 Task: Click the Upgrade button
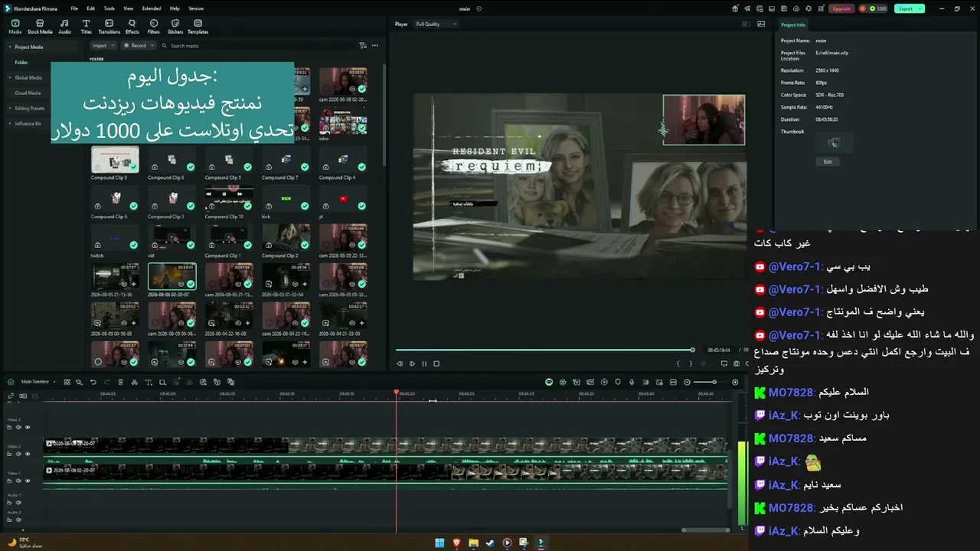tap(841, 8)
